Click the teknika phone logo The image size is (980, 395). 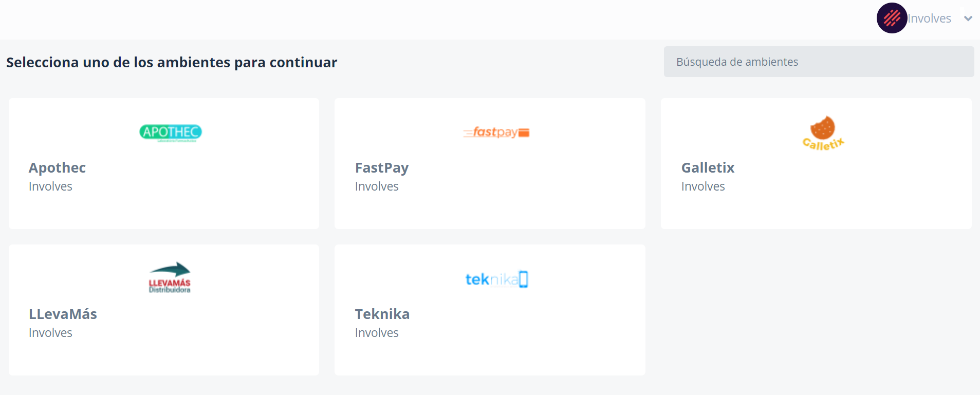pos(496,279)
